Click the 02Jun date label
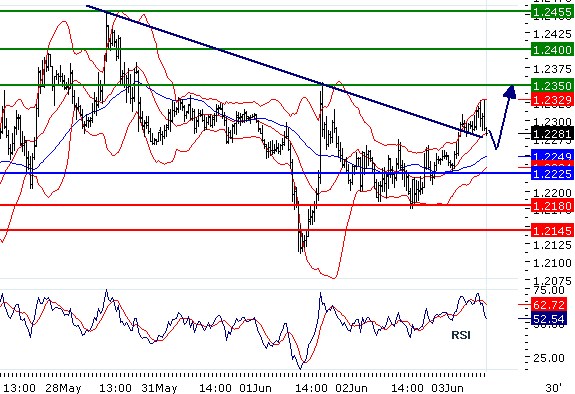Screen dimensions: 575x394 point(351,388)
